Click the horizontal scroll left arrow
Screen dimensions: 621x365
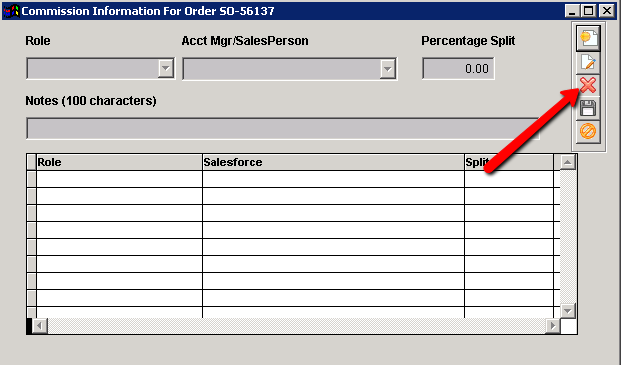click(40, 326)
